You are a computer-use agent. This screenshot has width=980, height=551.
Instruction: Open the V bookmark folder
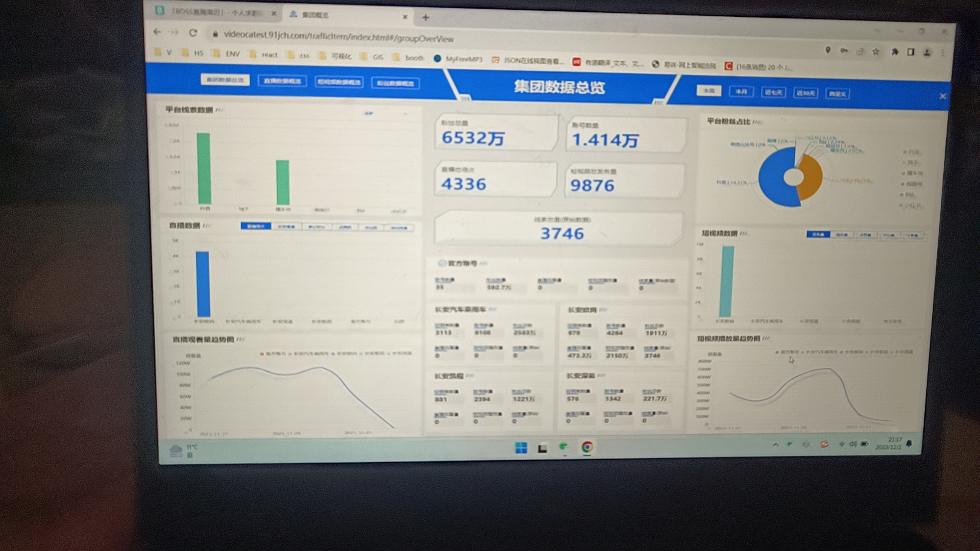coord(163,52)
